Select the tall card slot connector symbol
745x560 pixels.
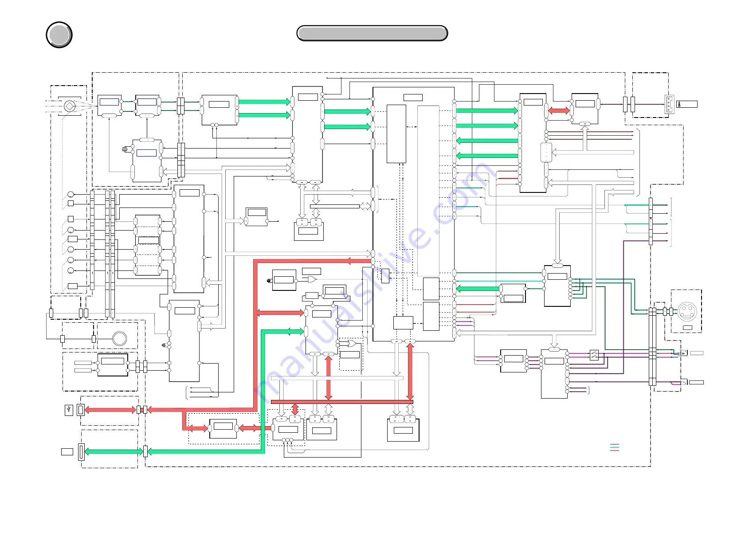pyautogui.click(x=81, y=452)
